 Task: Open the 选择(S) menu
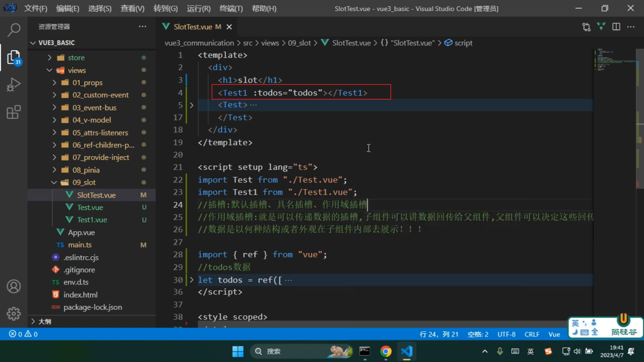(100, 8)
